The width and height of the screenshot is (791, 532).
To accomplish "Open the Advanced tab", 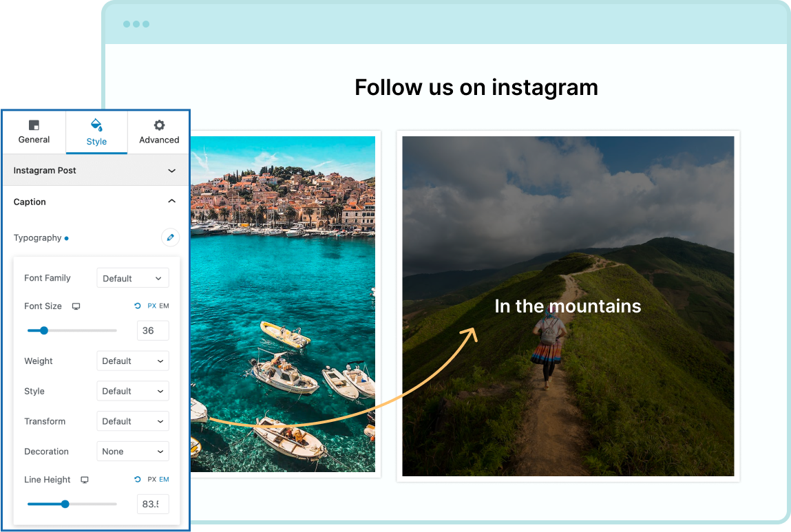I will pos(158,132).
